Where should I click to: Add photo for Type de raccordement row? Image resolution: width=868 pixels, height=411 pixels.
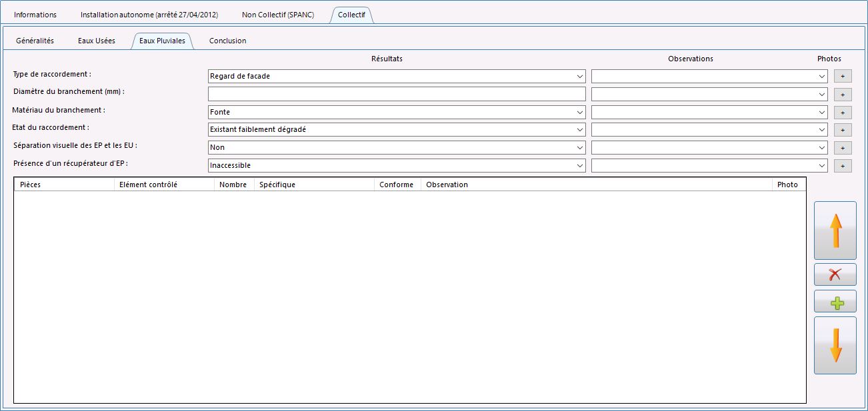tap(843, 77)
